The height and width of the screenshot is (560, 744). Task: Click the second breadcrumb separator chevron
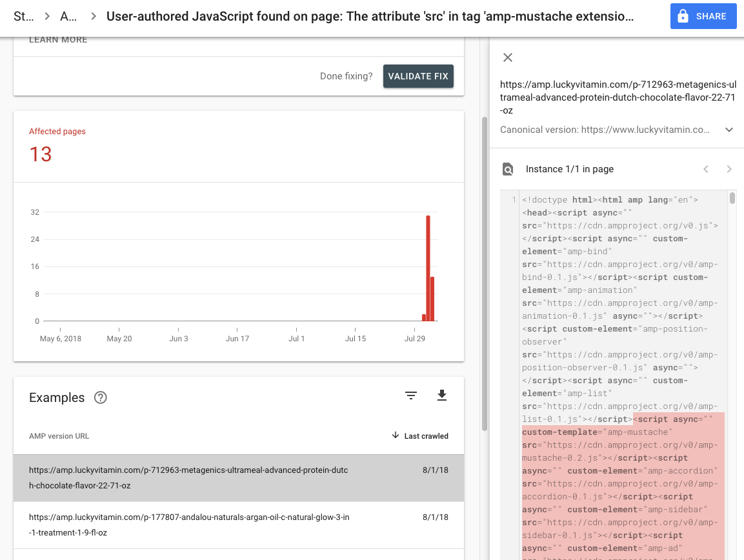click(x=94, y=16)
